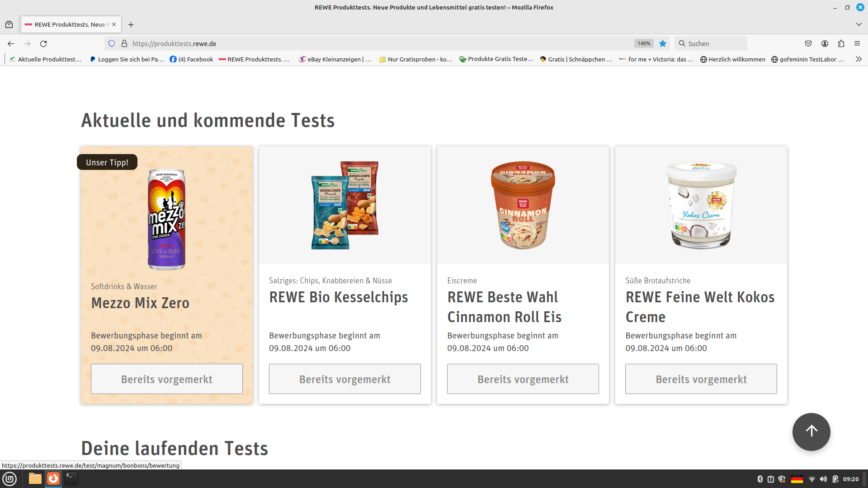The height and width of the screenshot is (488, 868).
Task: Show site security padlock info
Action: [124, 44]
